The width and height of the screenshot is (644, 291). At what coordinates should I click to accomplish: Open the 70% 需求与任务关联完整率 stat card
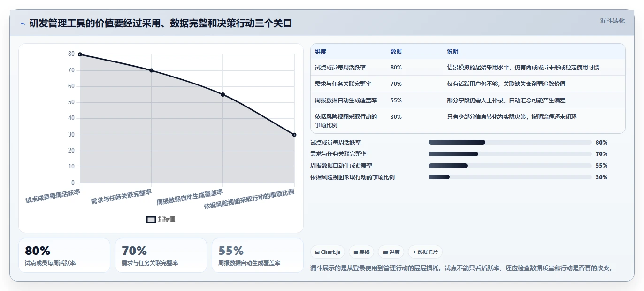tap(161, 255)
